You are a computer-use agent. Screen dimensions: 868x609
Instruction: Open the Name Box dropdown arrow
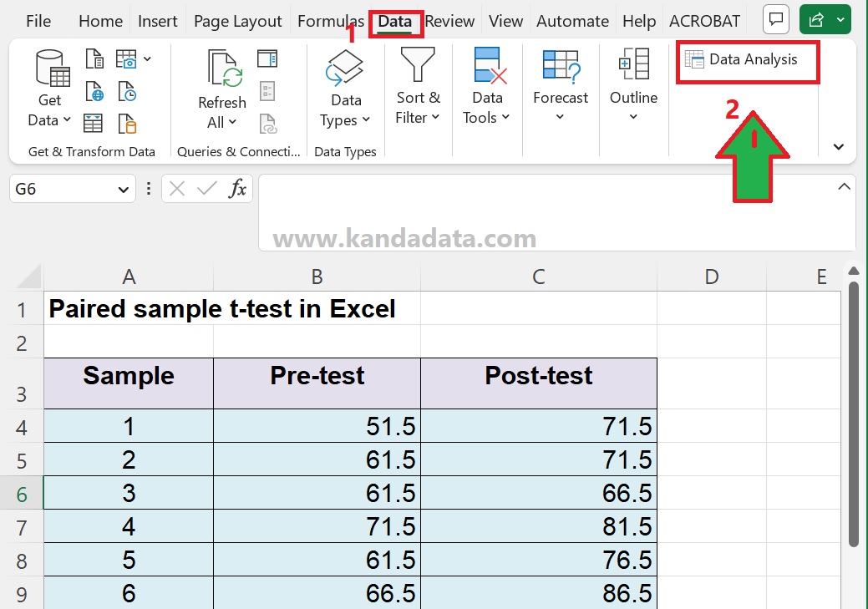[x=124, y=190]
